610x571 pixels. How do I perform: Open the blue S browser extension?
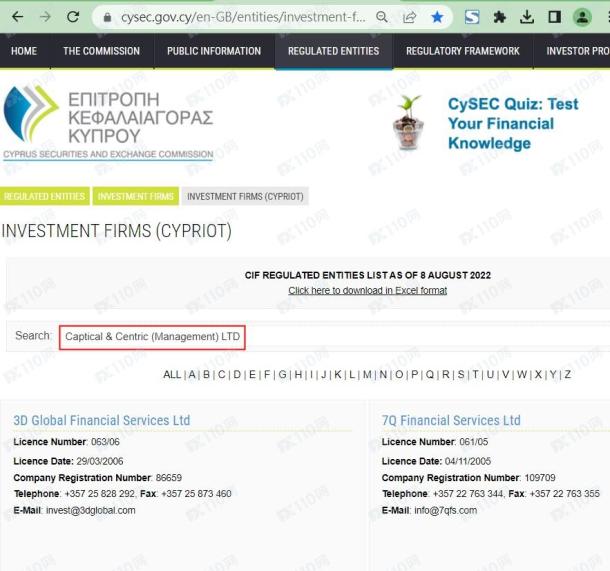(472, 17)
